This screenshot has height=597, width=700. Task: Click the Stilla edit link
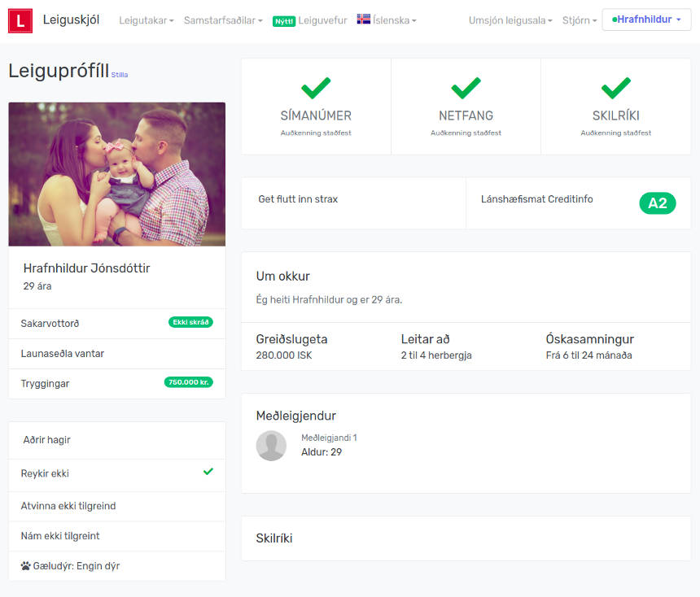[x=119, y=75]
